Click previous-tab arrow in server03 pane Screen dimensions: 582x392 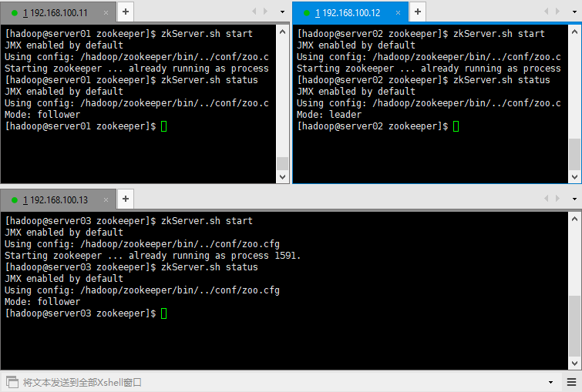tap(547, 199)
